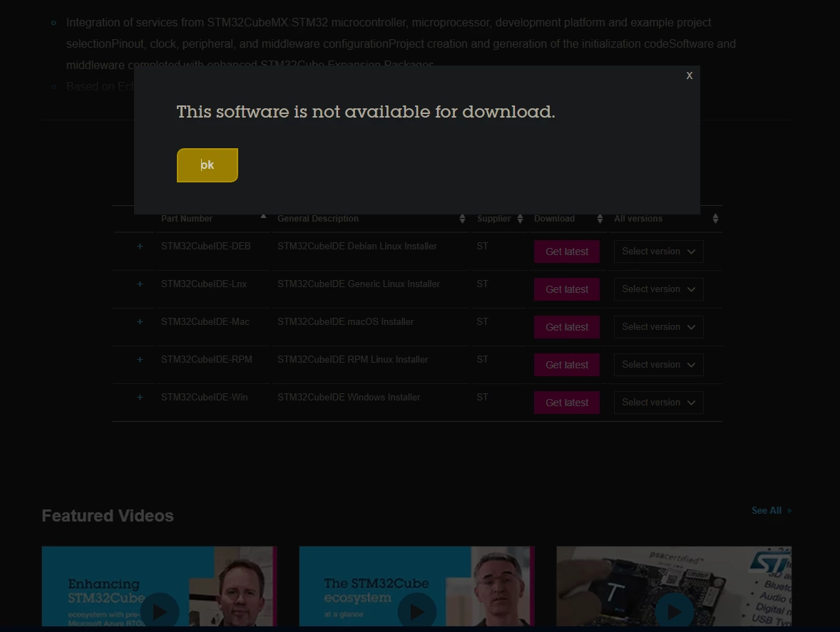Click STM32CubeIDE Debian Linux Installer description
Image resolution: width=840 pixels, height=632 pixels.
coord(357,246)
